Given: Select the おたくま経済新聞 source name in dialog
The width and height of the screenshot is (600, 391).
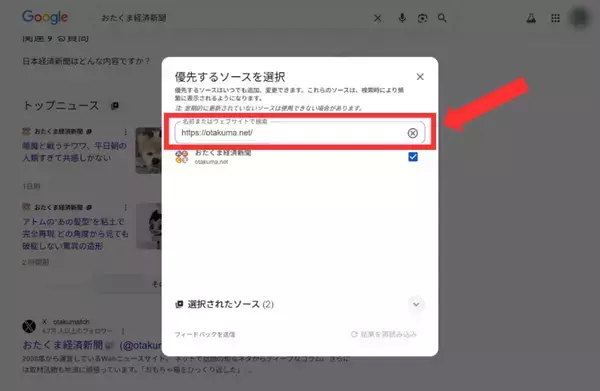Looking at the screenshot, I should [223, 153].
